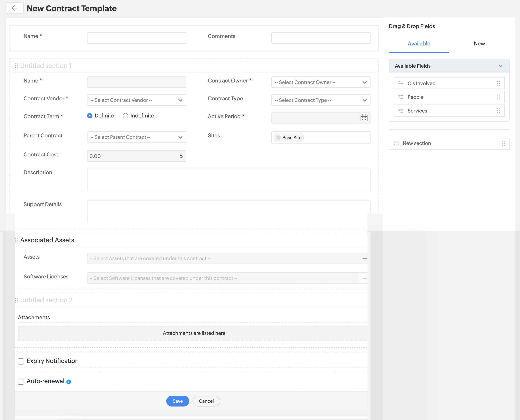Enable Expiry Notification checkbox

21,361
